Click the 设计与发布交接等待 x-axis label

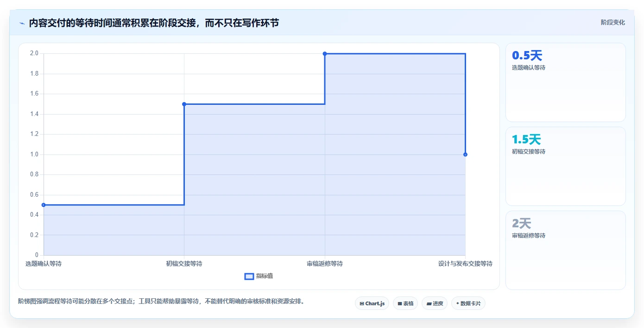(465, 264)
